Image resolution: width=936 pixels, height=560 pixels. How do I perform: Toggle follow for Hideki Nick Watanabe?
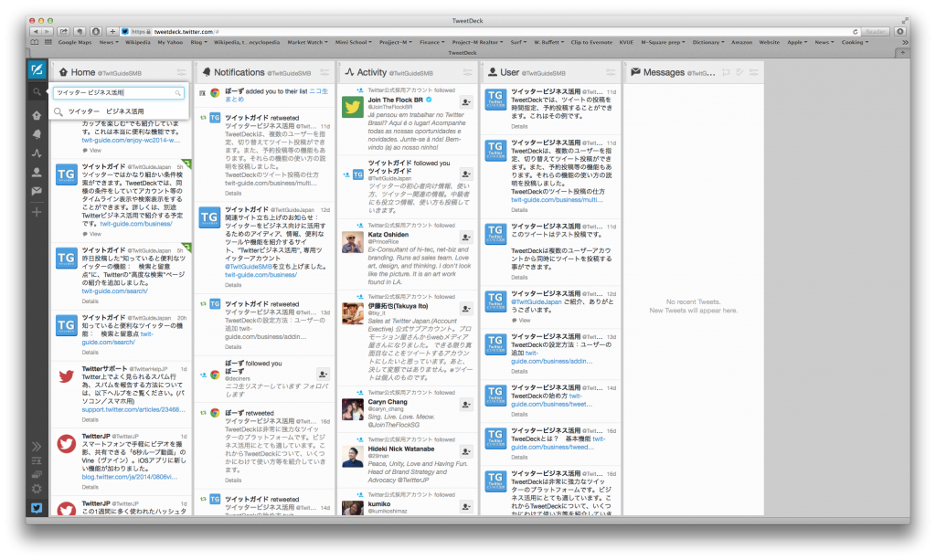coord(465,450)
